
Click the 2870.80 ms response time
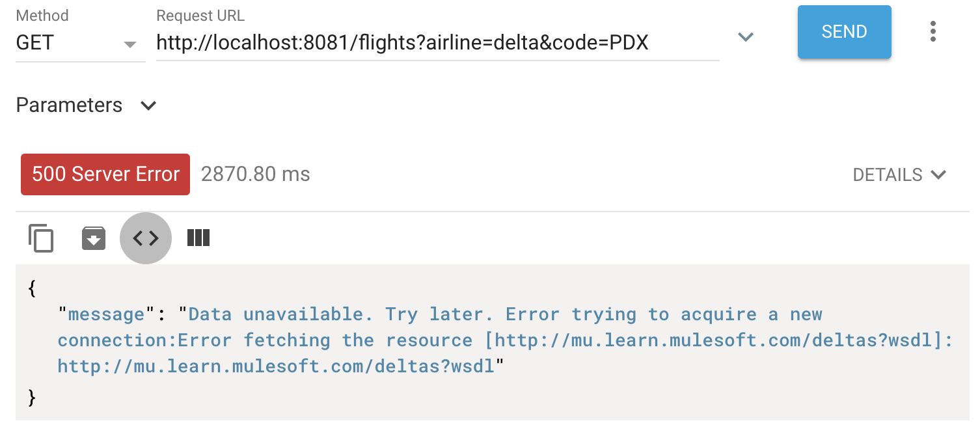tap(256, 174)
